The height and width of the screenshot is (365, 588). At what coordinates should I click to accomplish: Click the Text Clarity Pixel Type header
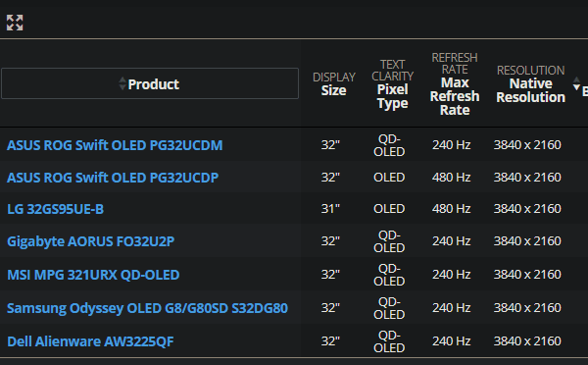(392, 84)
